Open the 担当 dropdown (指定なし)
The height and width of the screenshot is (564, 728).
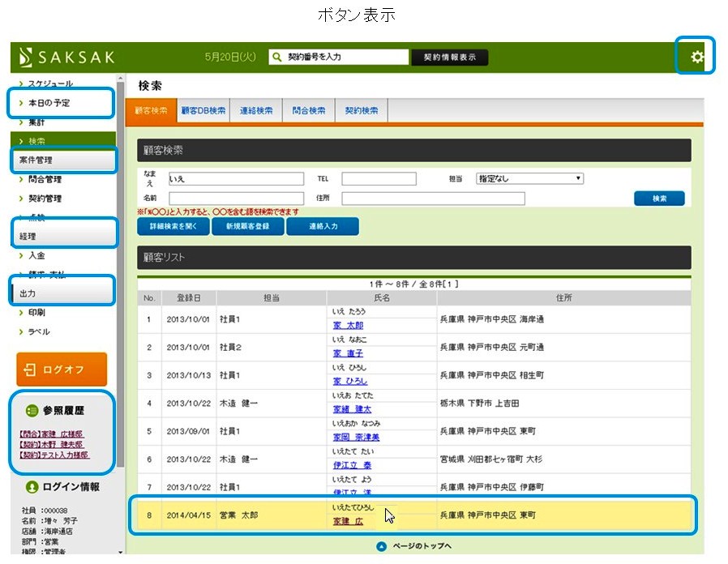click(x=529, y=178)
